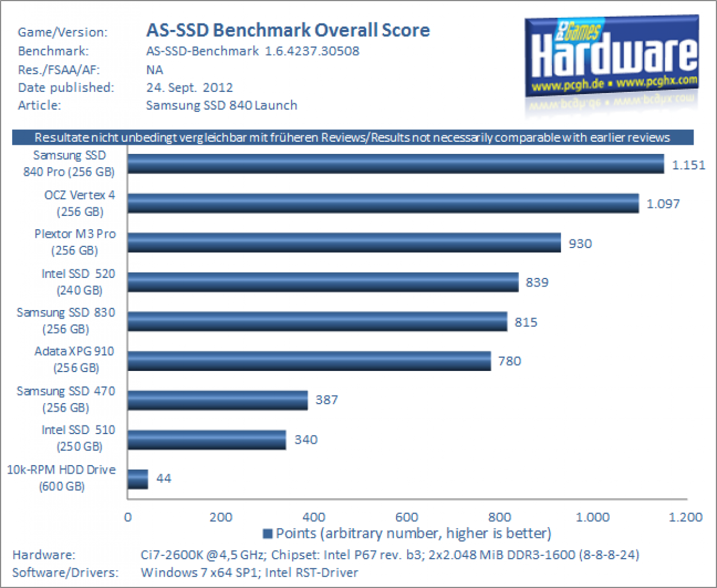Image resolution: width=717 pixels, height=588 pixels.
Task: Click the Intel SSD 510 (250 GB) label
Action: [79, 438]
